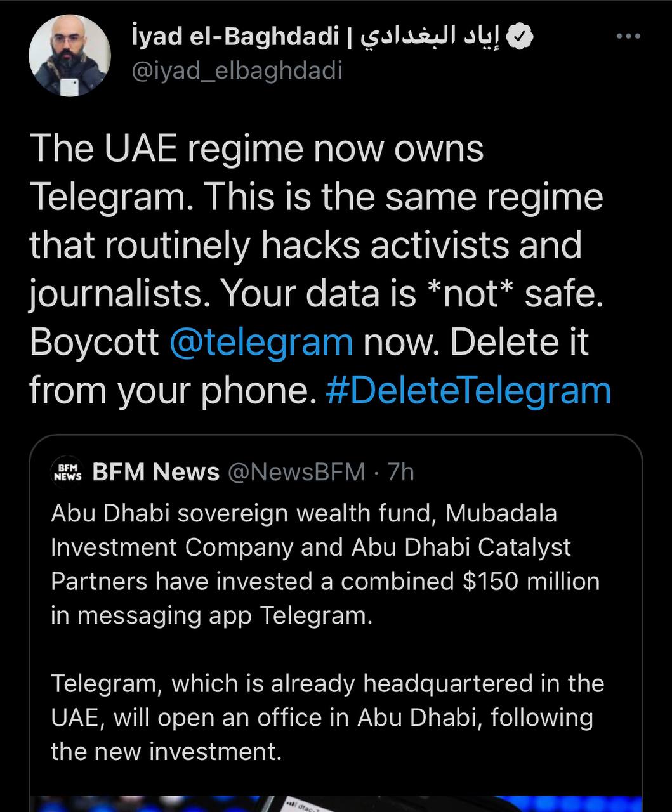Open the @telegram mention link

tap(261, 342)
